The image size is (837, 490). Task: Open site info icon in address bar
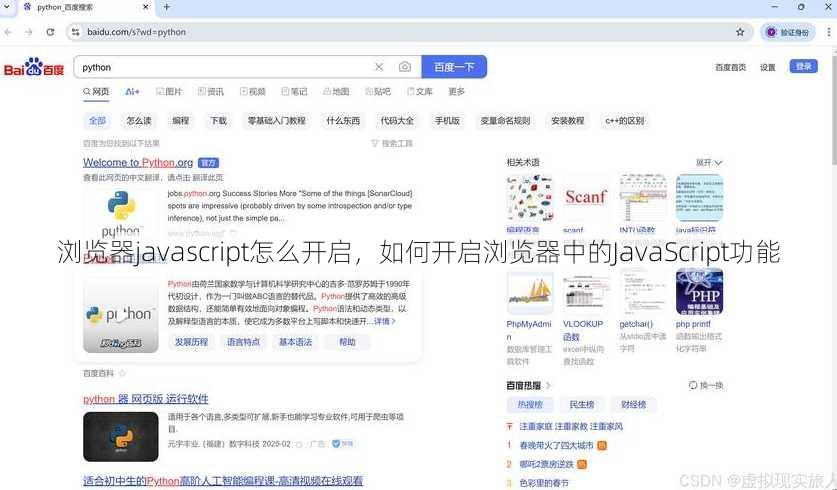[x=75, y=32]
